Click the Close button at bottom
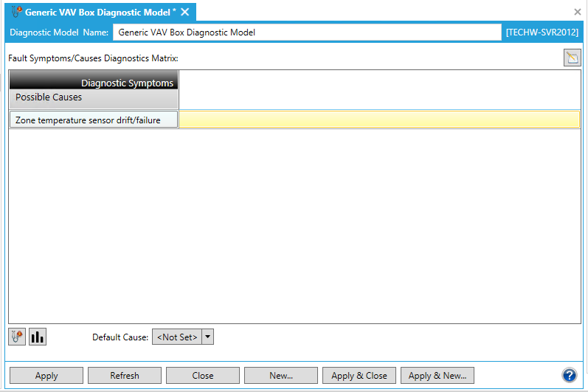588x392 pixels. point(203,375)
